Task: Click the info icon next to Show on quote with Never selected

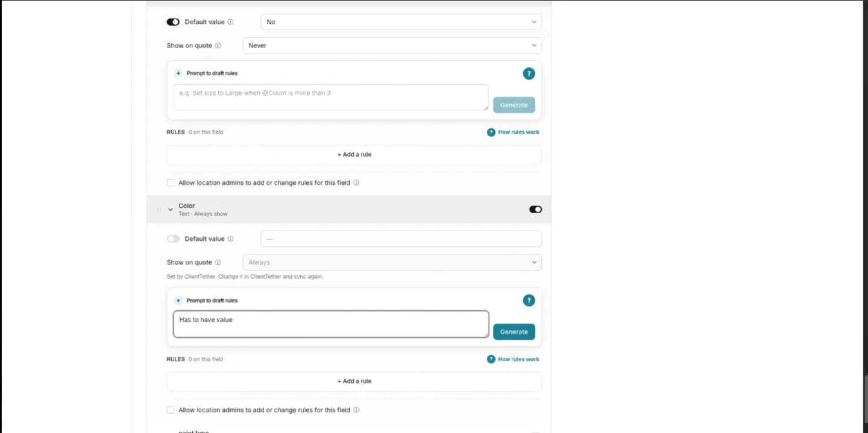Action: click(x=218, y=46)
